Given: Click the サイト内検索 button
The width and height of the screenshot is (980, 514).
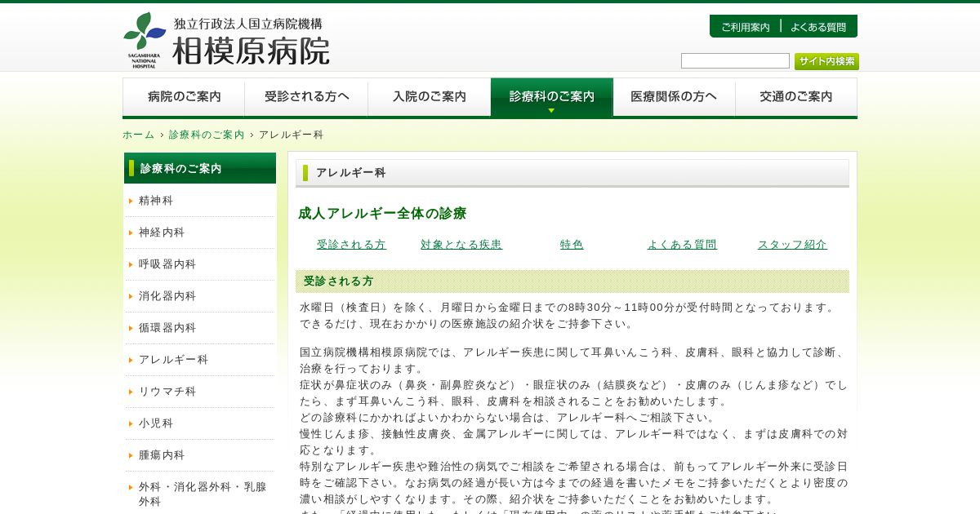Looking at the screenshot, I should (826, 61).
